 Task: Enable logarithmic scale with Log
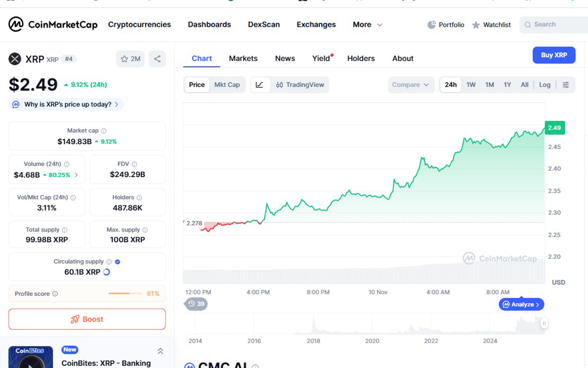pyautogui.click(x=544, y=84)
